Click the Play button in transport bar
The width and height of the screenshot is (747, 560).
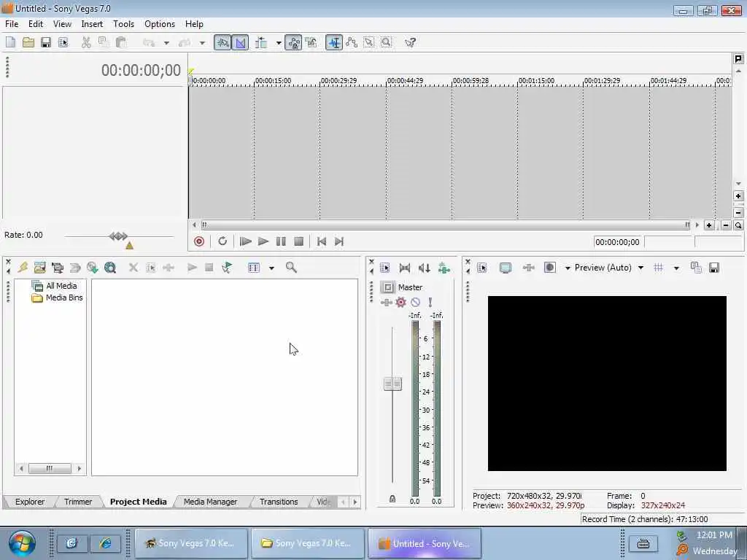click(263, 241)
